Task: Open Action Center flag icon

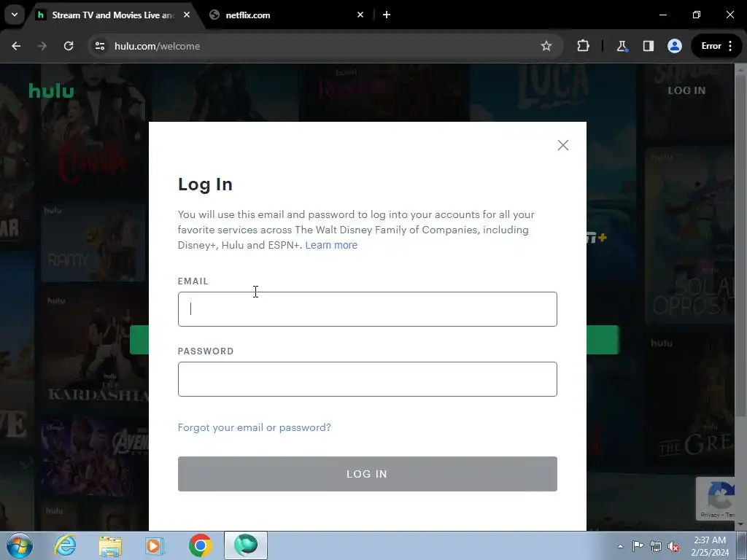Action: tap(638, 546)
